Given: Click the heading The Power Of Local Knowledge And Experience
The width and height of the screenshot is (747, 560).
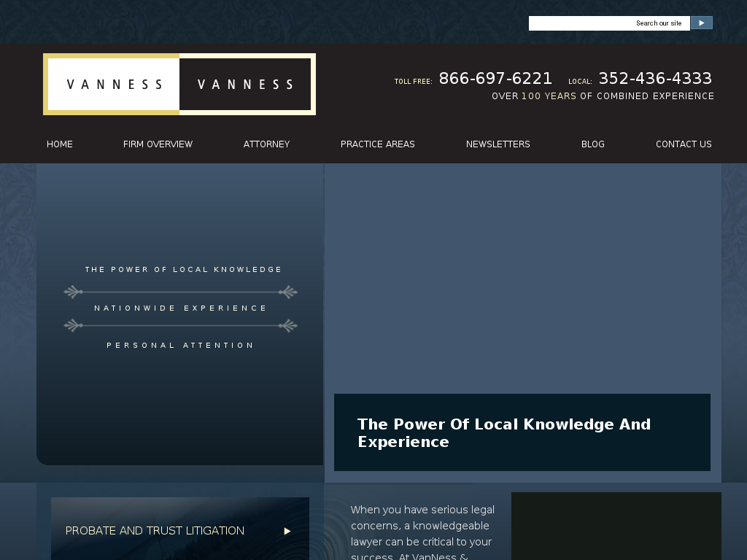Looking at the screenshot, I should (x=504, y=433).
